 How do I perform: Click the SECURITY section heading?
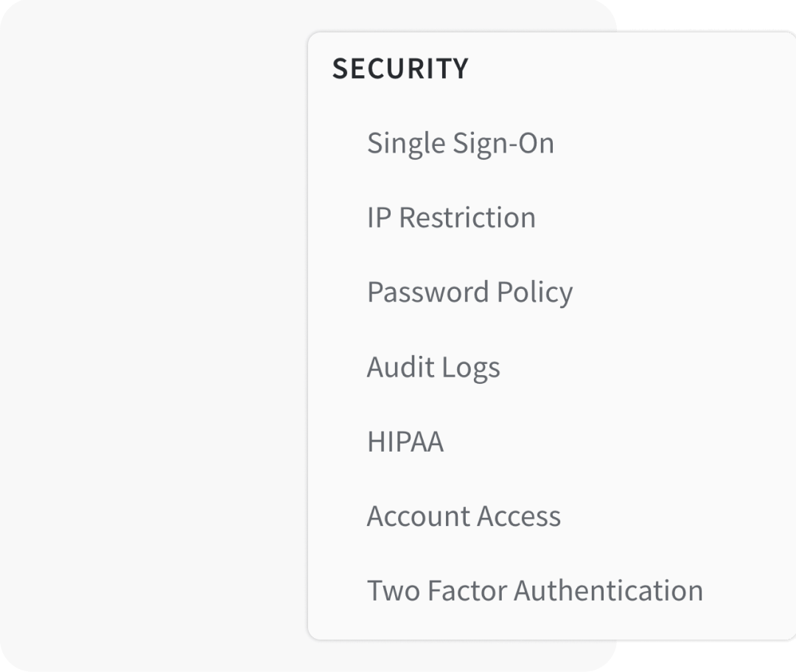pos(401,68)
